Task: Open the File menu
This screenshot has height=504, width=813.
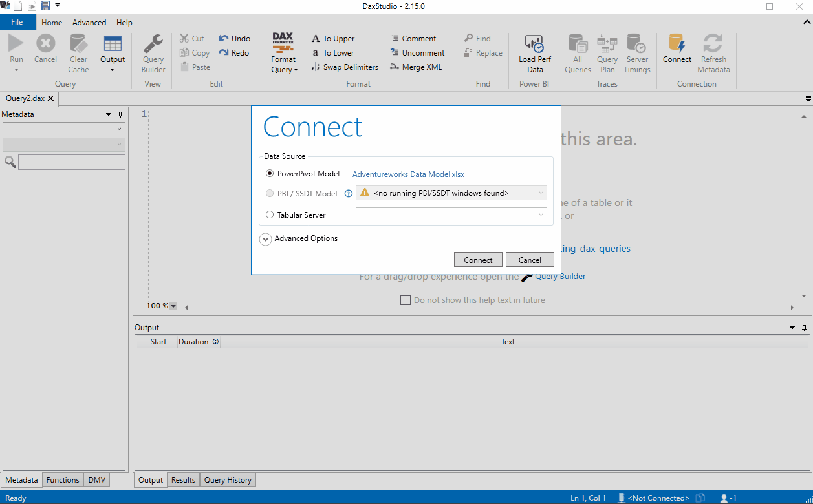Action: tap(17, 22)
